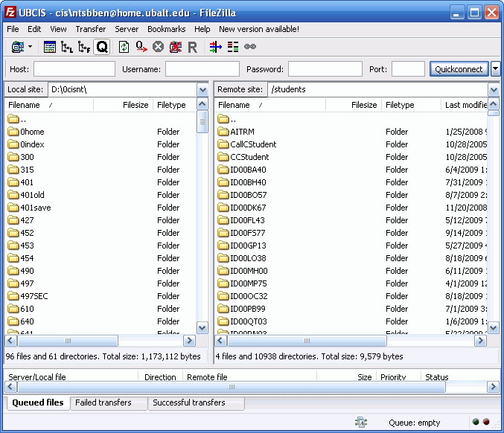The width and height of the screenshot is (504, 433).
Task: Open the Local site path dropdown
Action: tap(202, 89)
